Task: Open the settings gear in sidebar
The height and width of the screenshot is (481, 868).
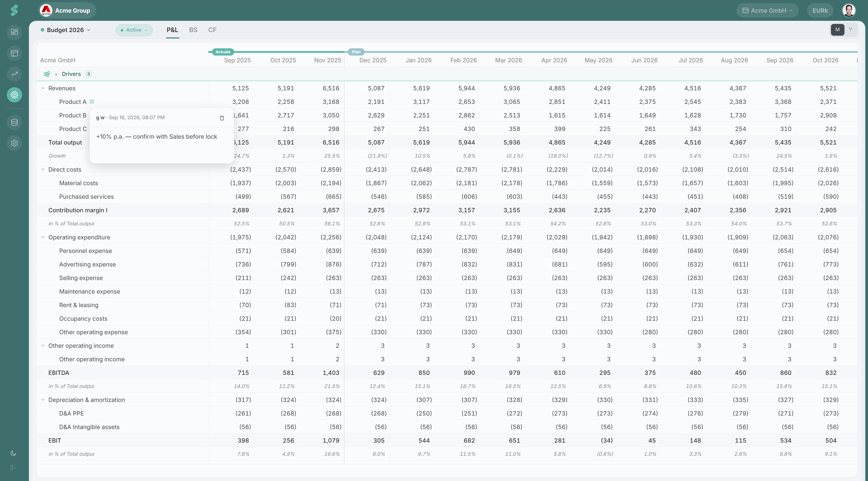Action: point(14,143)
